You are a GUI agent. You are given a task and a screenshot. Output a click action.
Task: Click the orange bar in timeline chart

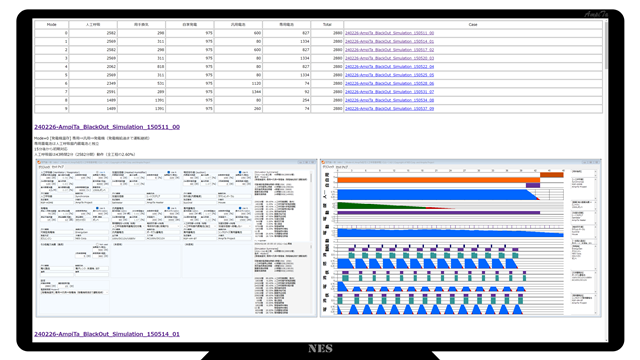pos(439,180)
